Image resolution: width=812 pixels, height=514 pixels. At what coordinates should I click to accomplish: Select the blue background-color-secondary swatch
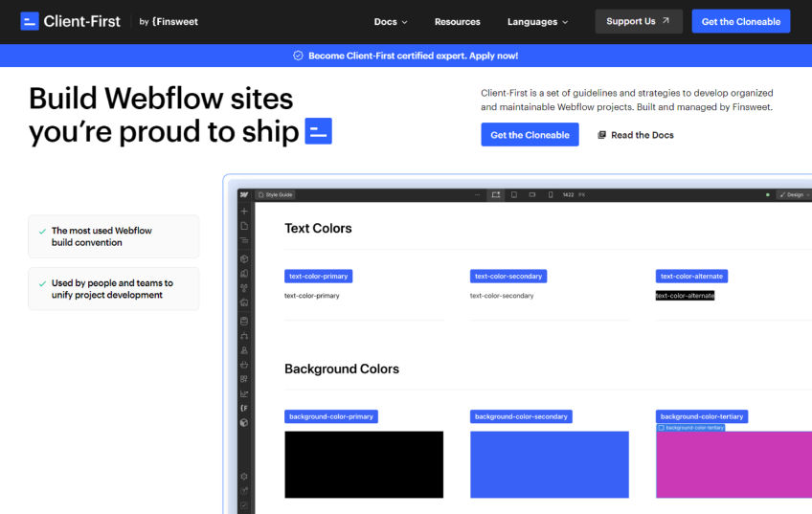[x=550, y=464]
